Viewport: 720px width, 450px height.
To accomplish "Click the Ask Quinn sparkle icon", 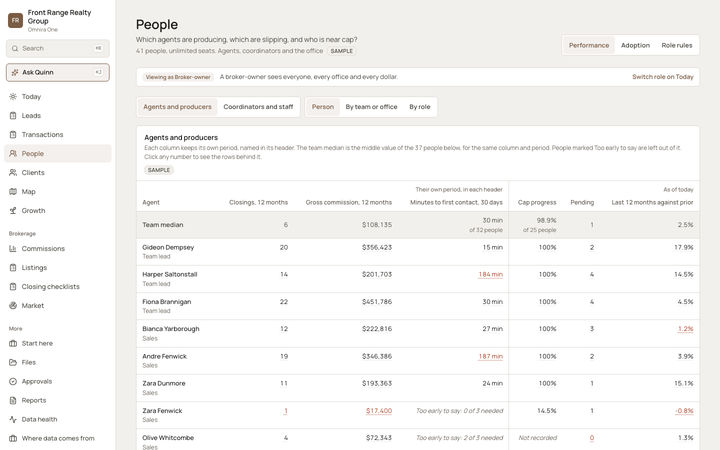I will [15, 72].
